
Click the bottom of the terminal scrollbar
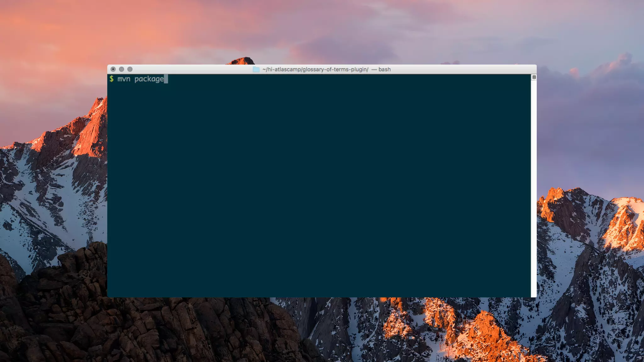click(x=534, y=294)
